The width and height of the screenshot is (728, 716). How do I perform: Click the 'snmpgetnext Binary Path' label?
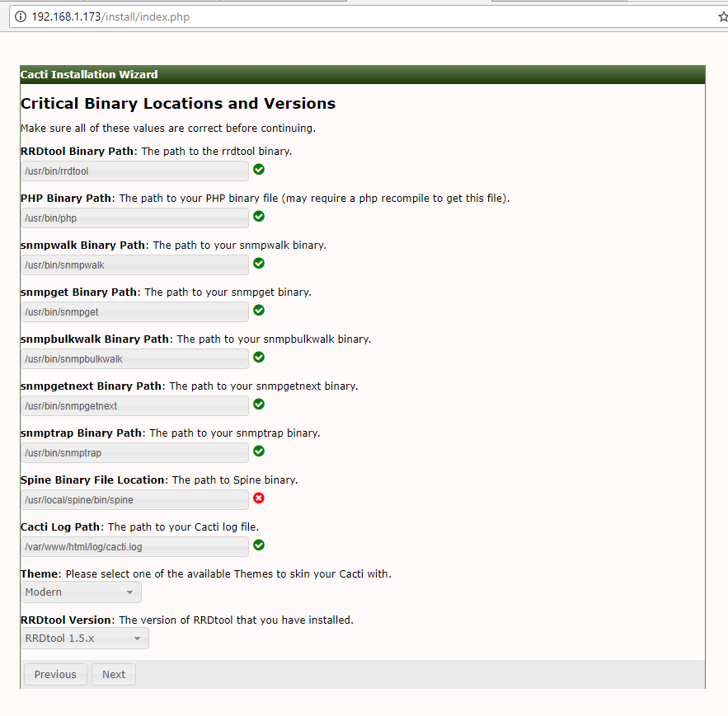click(x=91, y=386)
